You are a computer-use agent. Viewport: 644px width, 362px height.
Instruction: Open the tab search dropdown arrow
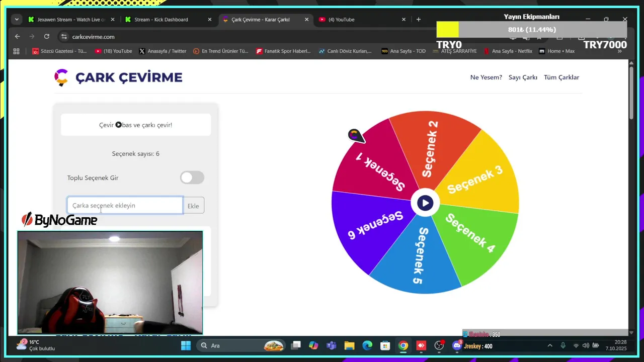17,20
